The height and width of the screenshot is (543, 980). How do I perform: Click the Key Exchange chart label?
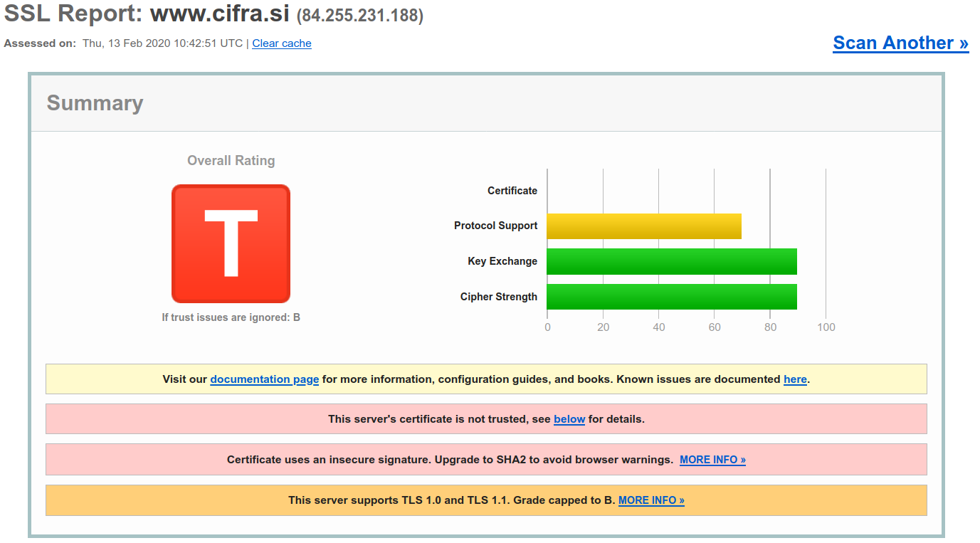pyautogui.click(x=502, y=261)
